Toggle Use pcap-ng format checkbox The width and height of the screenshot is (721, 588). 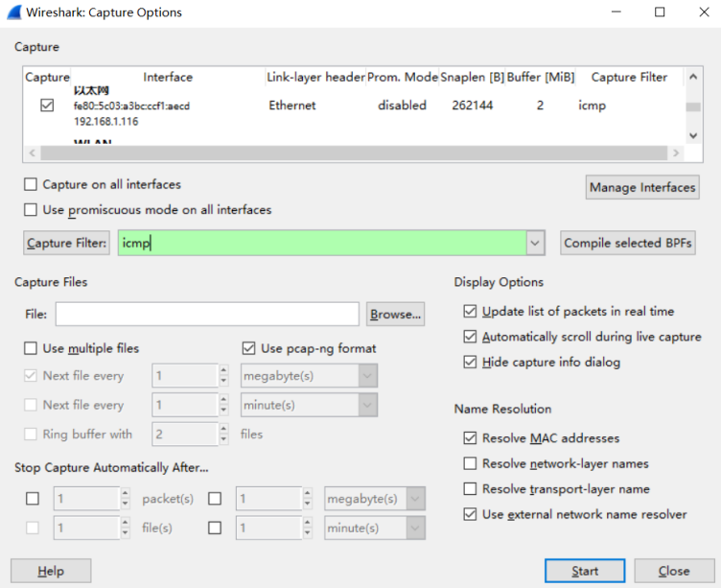point(248,348)
